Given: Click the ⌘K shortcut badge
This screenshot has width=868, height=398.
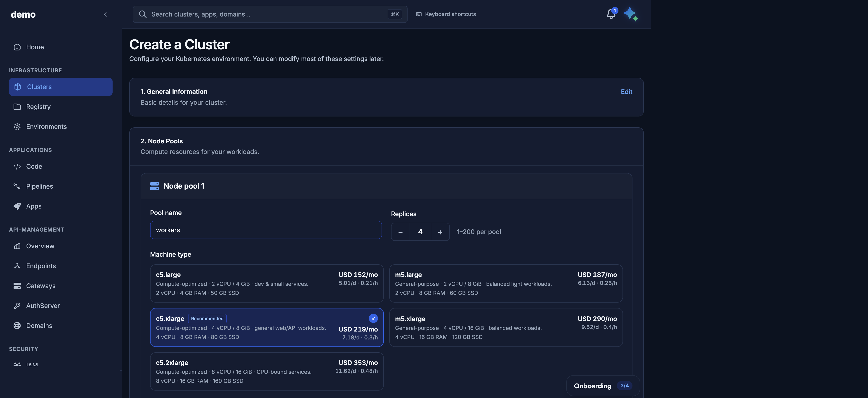Looking at the screenshot, I should (x=395, y=14).
